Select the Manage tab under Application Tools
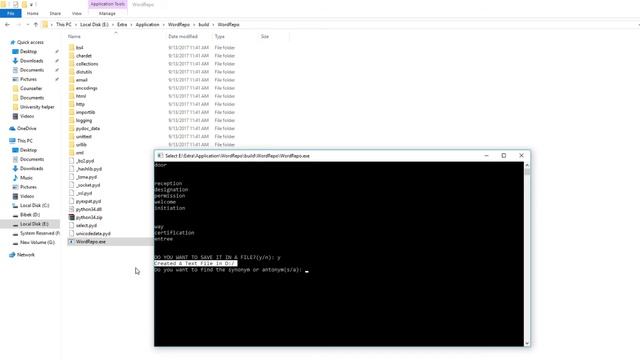Viewport: 640px width, 360px height. (107, 13)
